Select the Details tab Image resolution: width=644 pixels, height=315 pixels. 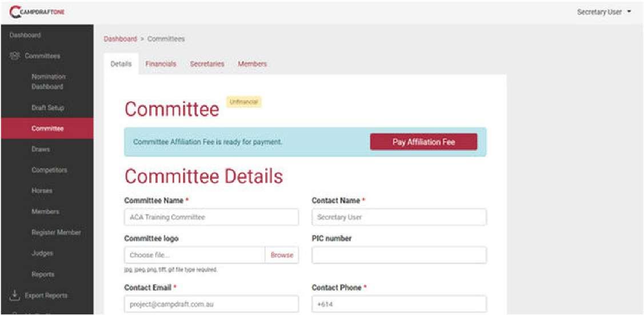(121, 64)
